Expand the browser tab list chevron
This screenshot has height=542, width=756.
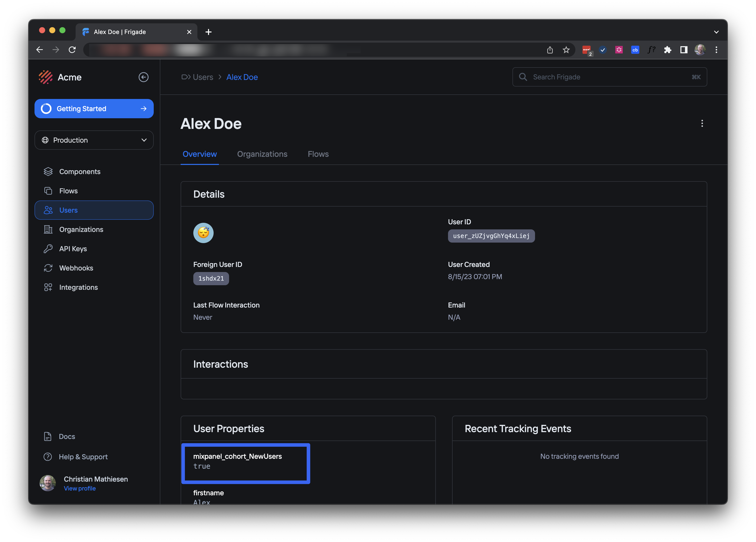[x=716, y=32]
